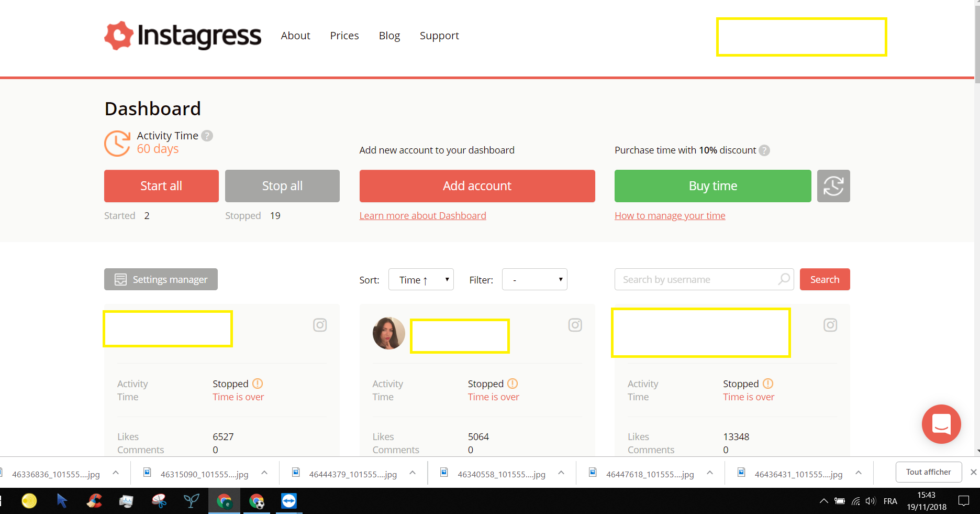Screen dimensions: 980x514
Task: Open the Windows notification center
Action: pyautogui.click(x=964, y=501)
